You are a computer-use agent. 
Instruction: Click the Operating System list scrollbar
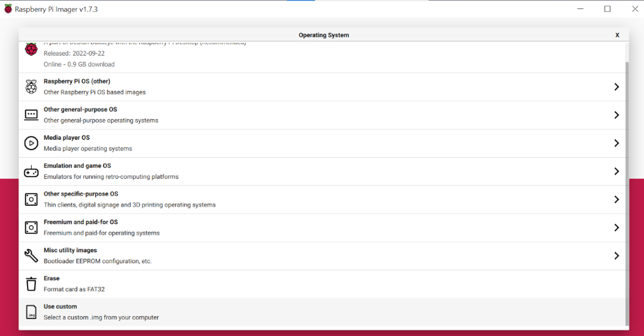pyautogui.click(x=627, y=193)
